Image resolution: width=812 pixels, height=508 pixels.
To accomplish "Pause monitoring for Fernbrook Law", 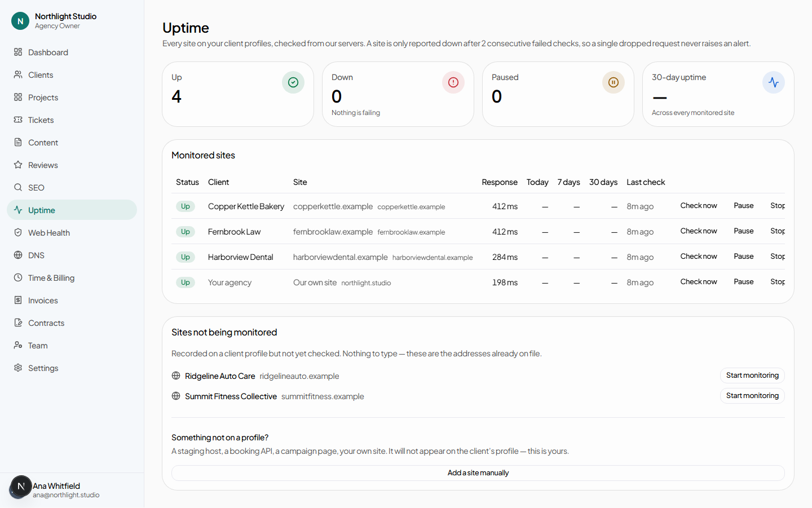I will (743, 231).
